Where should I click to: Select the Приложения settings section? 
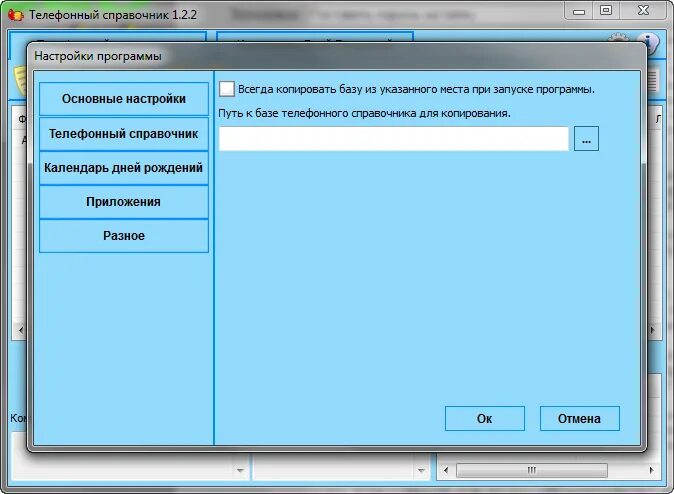[124, 202]
